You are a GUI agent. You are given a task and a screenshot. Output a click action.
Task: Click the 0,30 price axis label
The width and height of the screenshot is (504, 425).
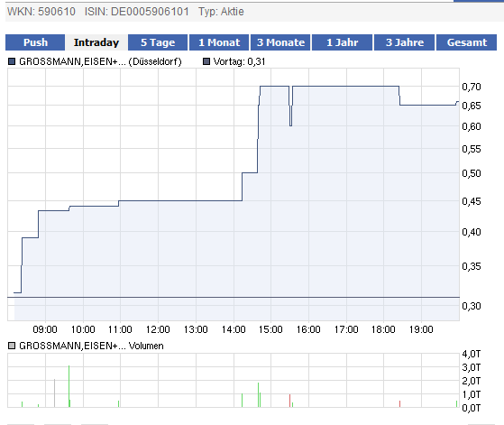click(x=472, y=306)
